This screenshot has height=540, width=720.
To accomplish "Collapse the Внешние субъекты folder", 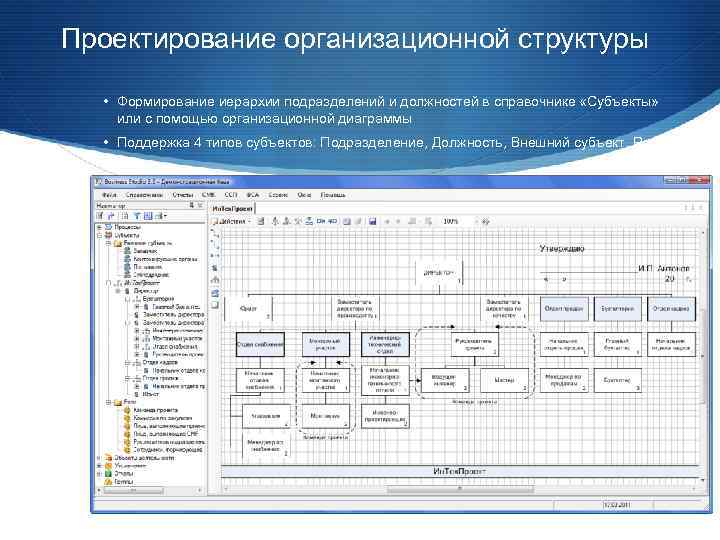I will point(109,243).
